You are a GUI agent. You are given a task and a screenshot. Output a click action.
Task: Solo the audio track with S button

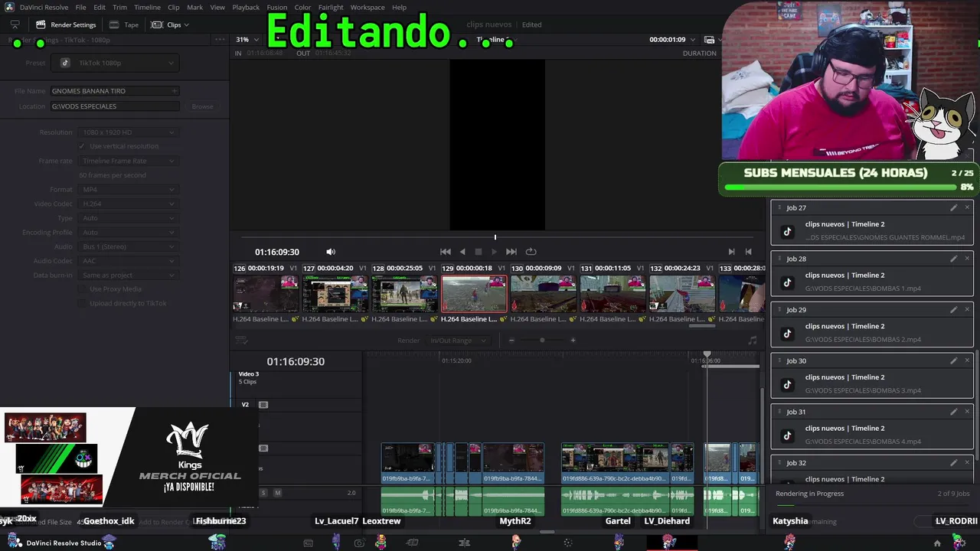pos(263,493)
